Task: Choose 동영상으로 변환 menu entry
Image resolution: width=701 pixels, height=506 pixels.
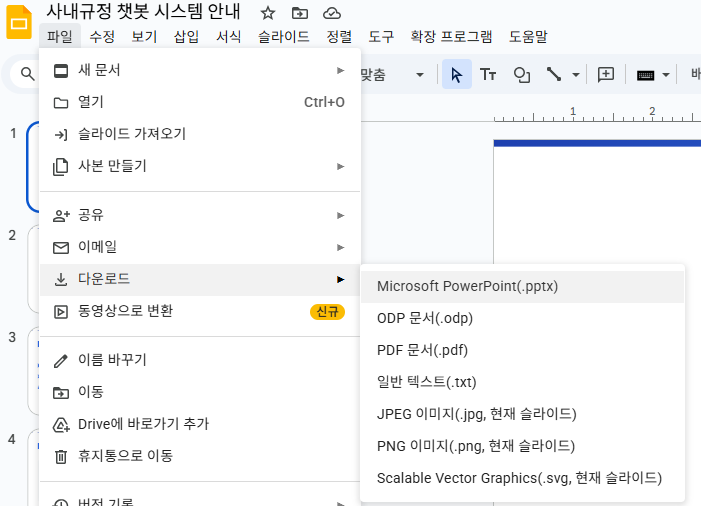Action: (200, 312)
